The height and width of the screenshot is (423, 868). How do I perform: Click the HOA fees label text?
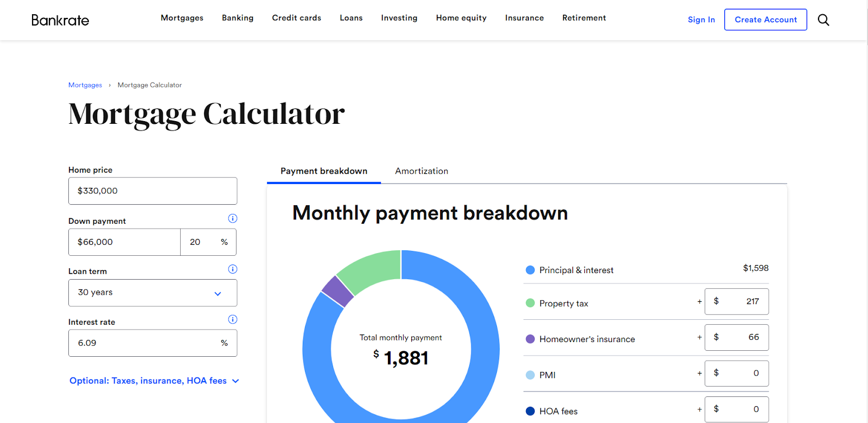click(x=558, y=412)
